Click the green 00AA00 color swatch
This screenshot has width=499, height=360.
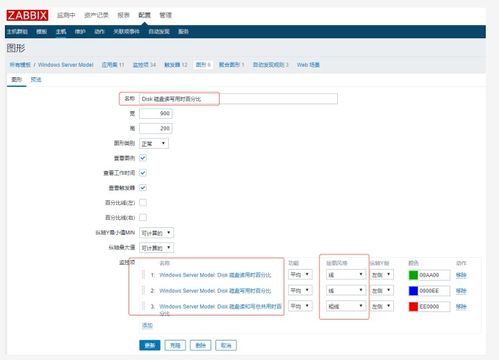(x=413, y=275)
